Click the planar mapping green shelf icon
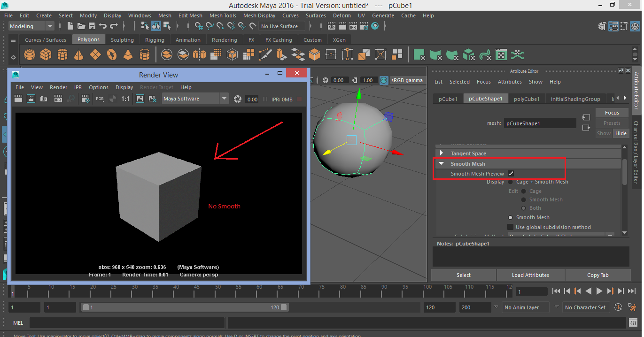This screenshot has width=644, height=337. (419, 55)
